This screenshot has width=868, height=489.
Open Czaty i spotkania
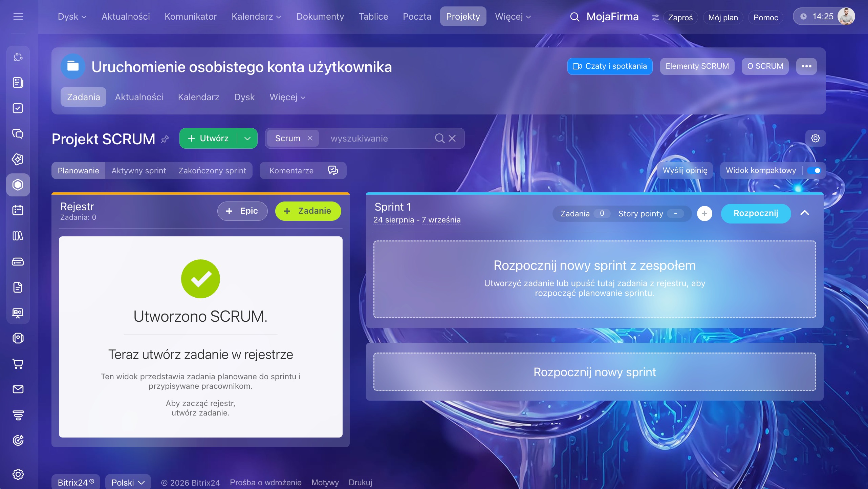[x=610, y=66]
